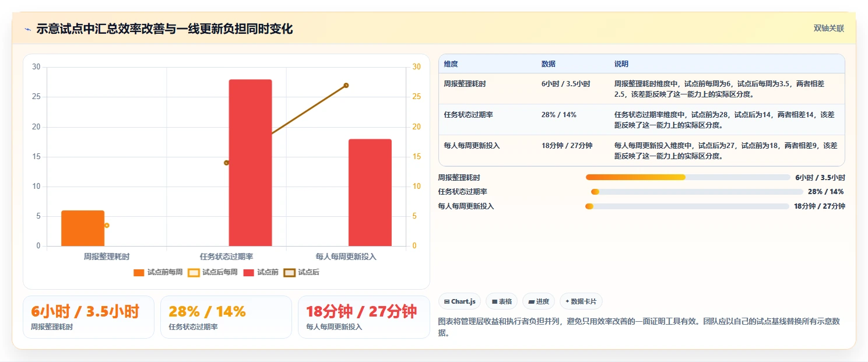Viewport: 868px width, 362px height.
Task: Click table row label 每人每周更新投入
Action: point(472,146)
